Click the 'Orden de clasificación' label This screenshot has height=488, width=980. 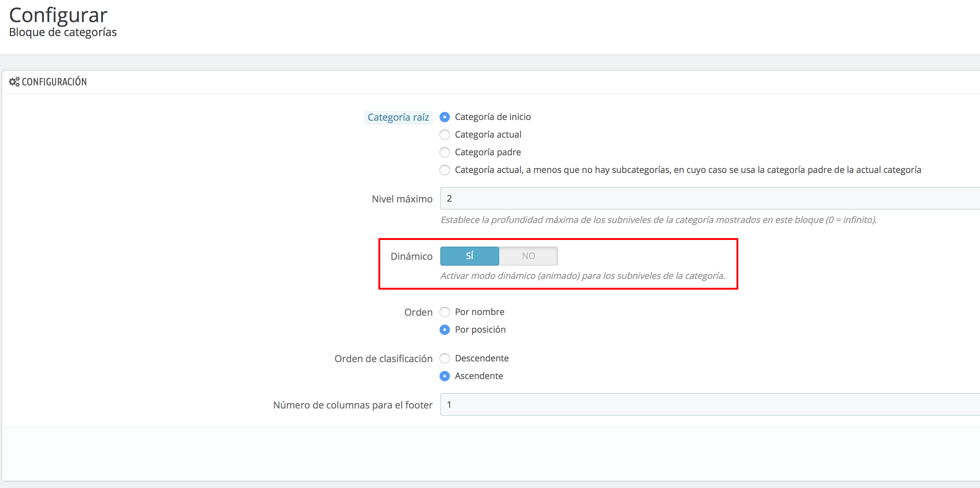tap(383, 359)
